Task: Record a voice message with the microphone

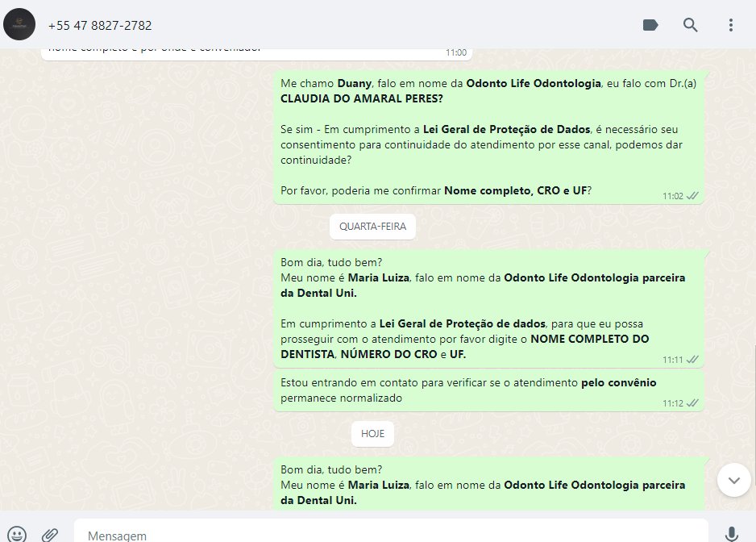Action: (x=731, y=534)
